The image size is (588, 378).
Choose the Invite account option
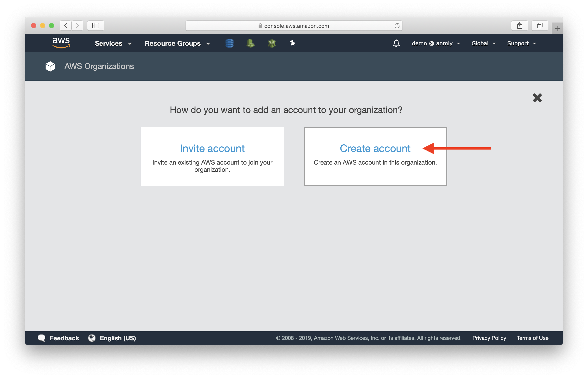click(x=212, y=148)
